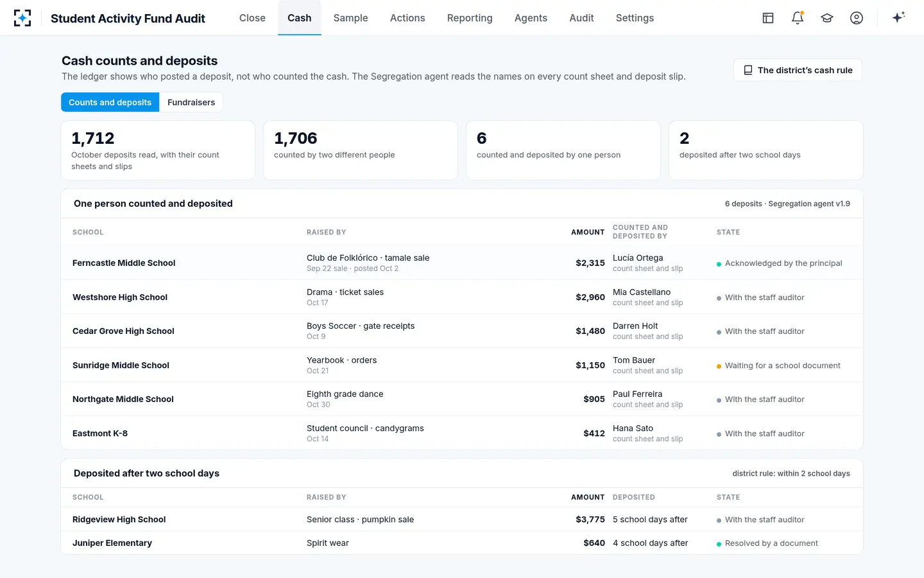Open the layout panel icon
The height and width of the screenshot is (578, 924).
click(768, 18)
